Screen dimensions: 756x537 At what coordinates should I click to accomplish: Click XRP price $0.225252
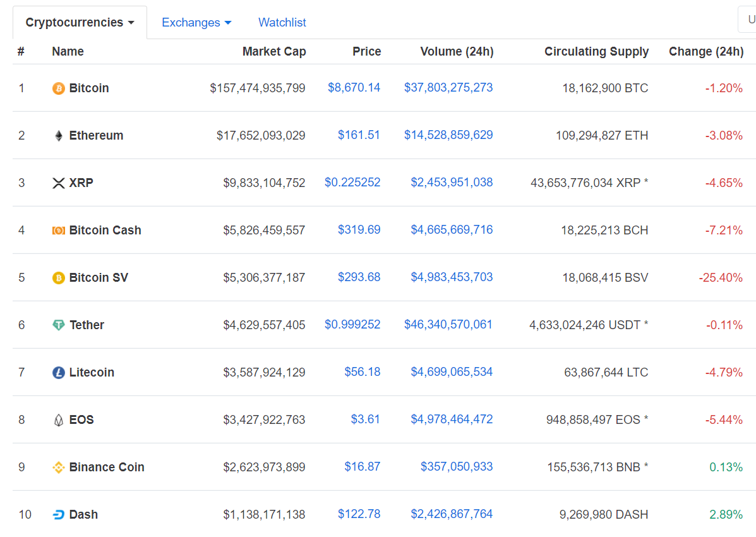tap(352, 183)
